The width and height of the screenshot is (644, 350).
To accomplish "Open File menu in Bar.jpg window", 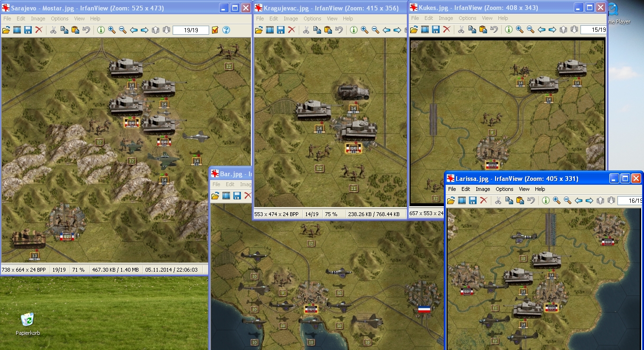I will (216, 184).
